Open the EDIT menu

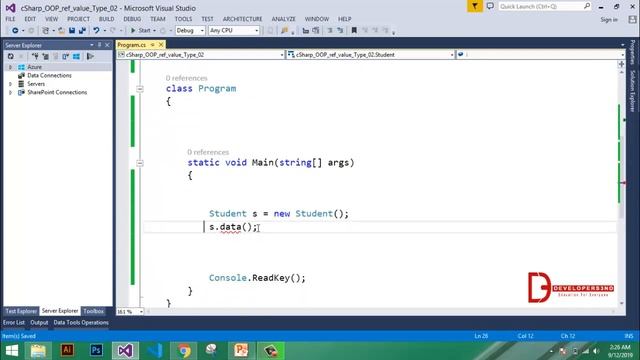coord(30,19)
